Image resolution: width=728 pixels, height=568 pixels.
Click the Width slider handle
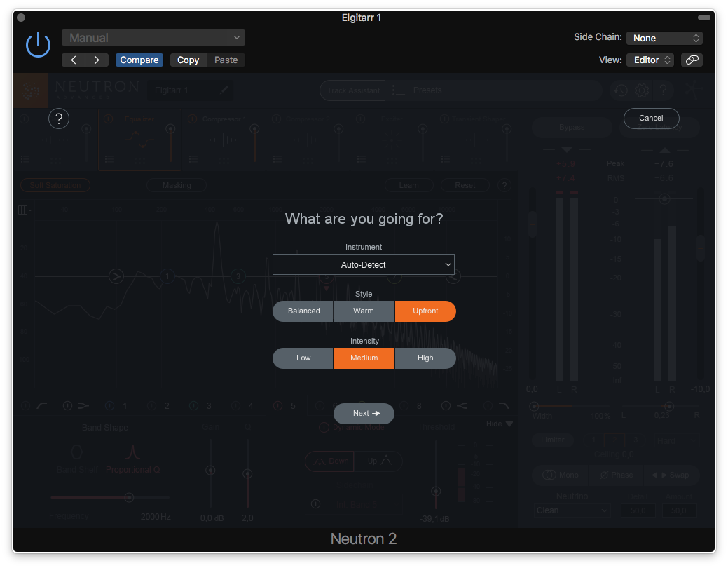pos(534,406)
